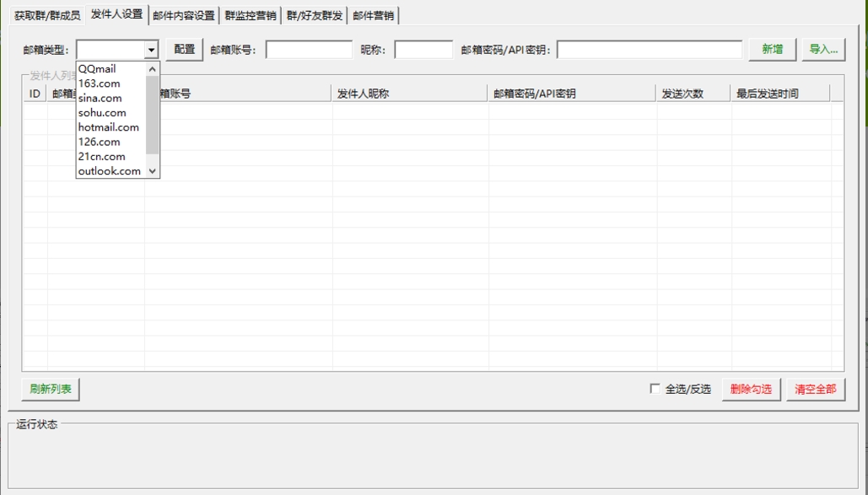Click the 刷新列表 button
Viewport: 868px width, 495px height.
[51, 390]
